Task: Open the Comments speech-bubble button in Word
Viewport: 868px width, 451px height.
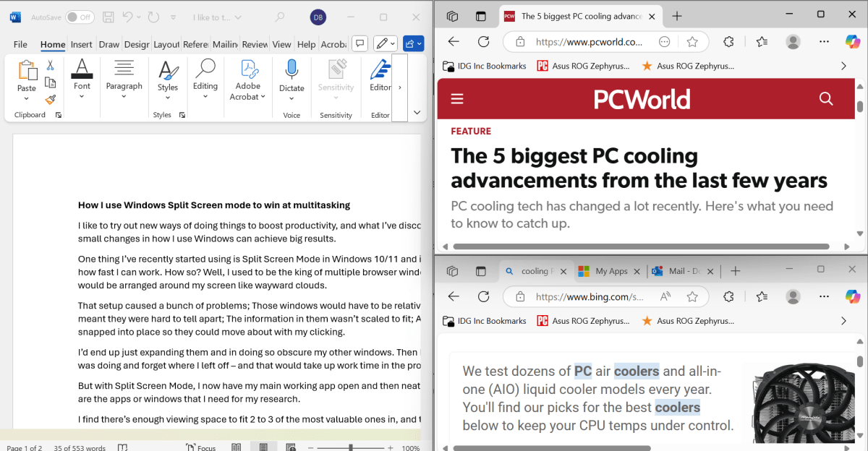Action: [x=359, y=44]
